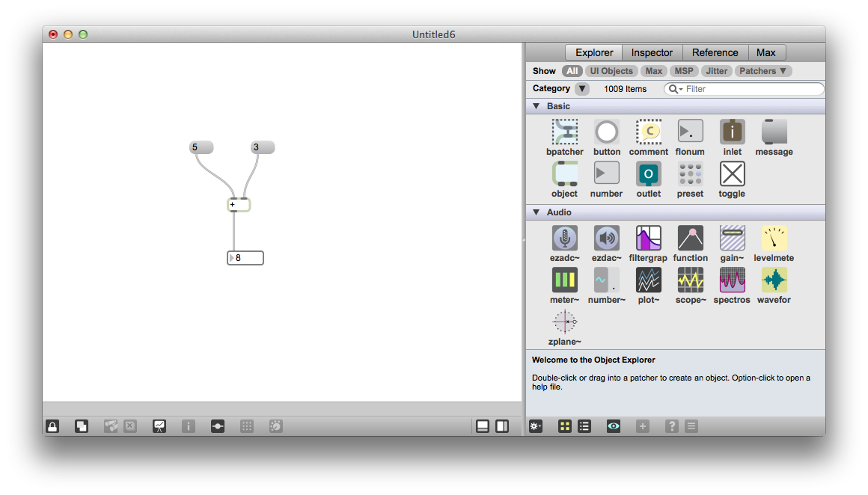The image size is (868, 495).
Task: Select the filtergraph icon
Action: (x=648, y=238)
